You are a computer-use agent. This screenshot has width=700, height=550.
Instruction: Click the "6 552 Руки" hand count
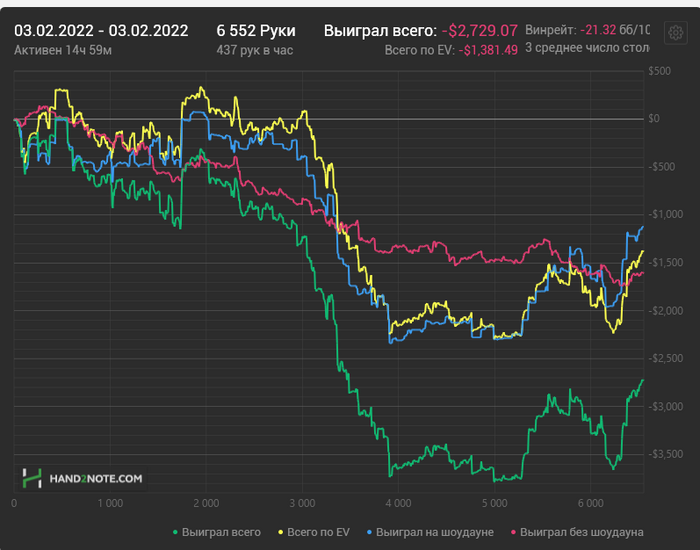coord(256,31)
